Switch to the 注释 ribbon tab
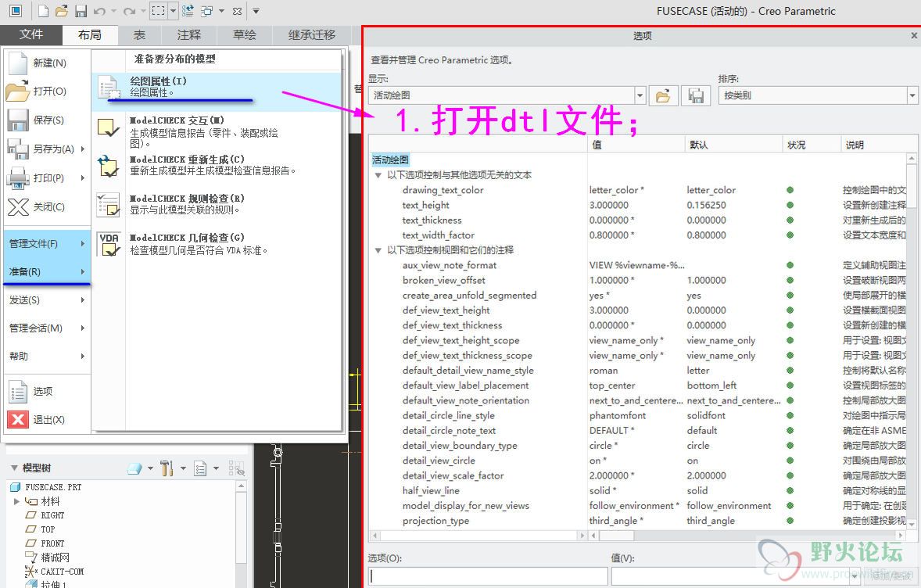Viewport: 921px width, 588px height. click(188, 35)
